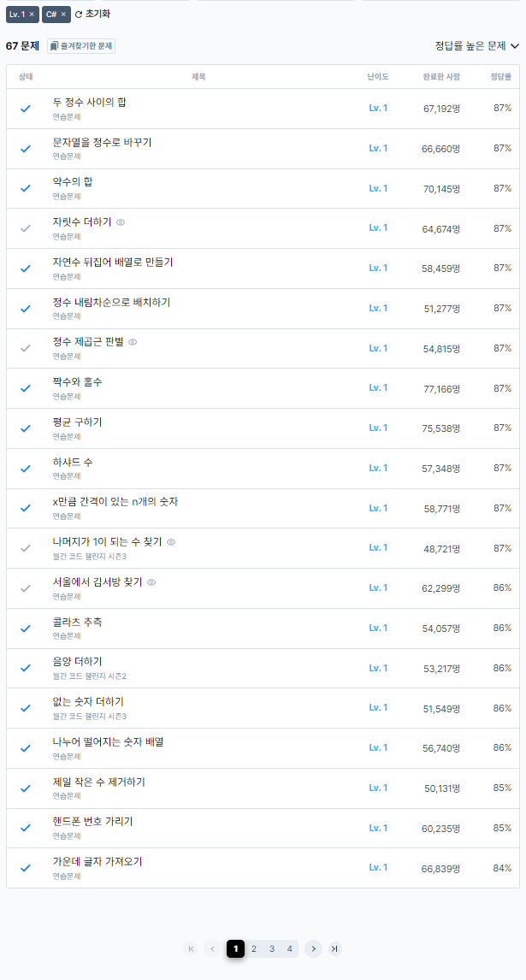The height and width of the screenshot is (980, 526).
Task: Jump to the last page arrow
Action: pyautogui.click(x=335, y=948)
